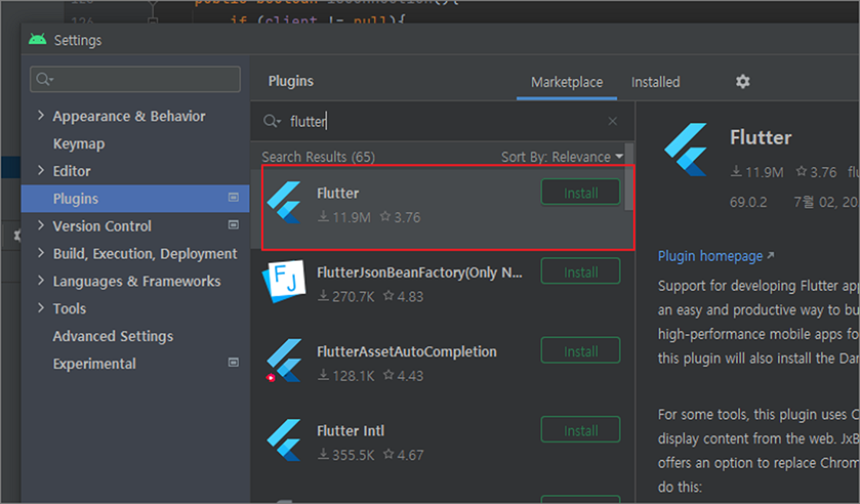Click the settings search magnifier icon

pyautogui.click(x=44, y=80)
